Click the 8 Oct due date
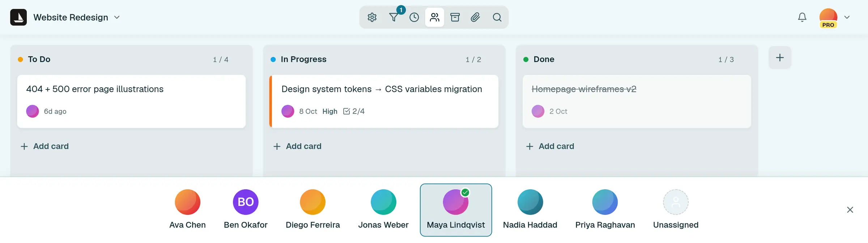The width and height of the screenshot is (868, 243). (x=308, y=112)
